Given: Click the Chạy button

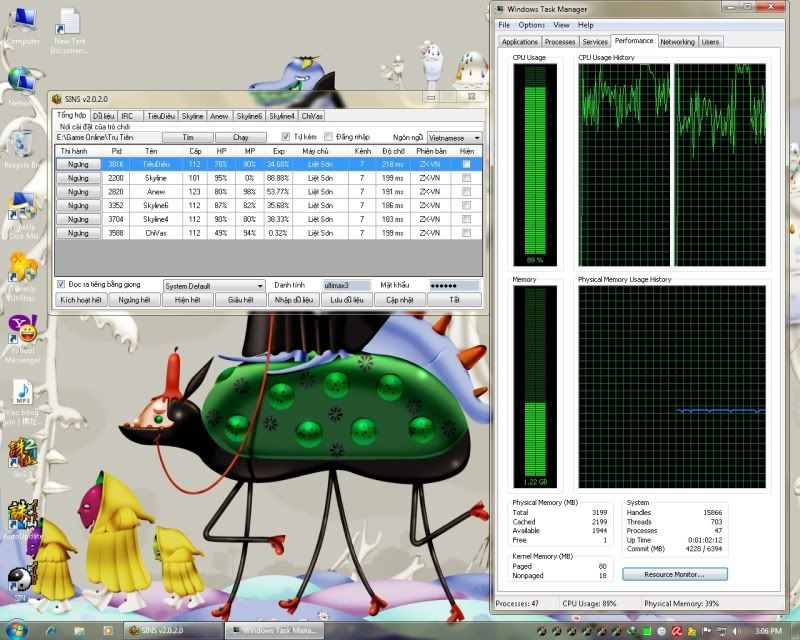Looking at the screenshot, I should 240,137.
